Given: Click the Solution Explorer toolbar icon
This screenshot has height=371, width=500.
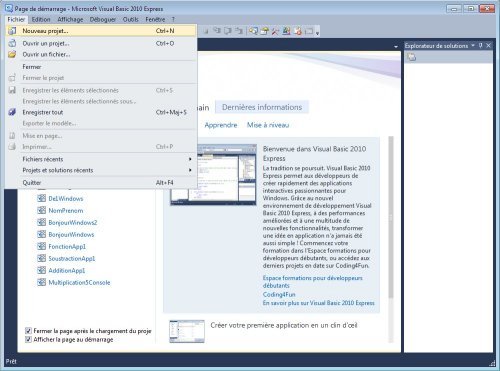Looking at the screenshot, I should pos(253,31).
